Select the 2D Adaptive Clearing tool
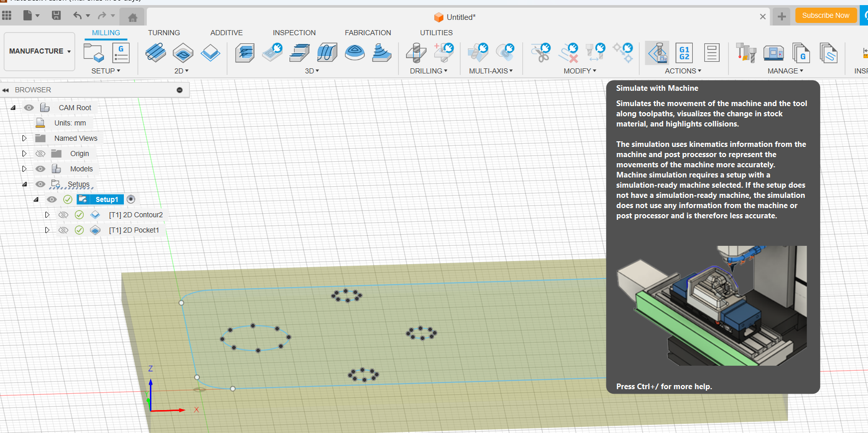868x433 pixels. pyautogui.click(x=155, y=52)
